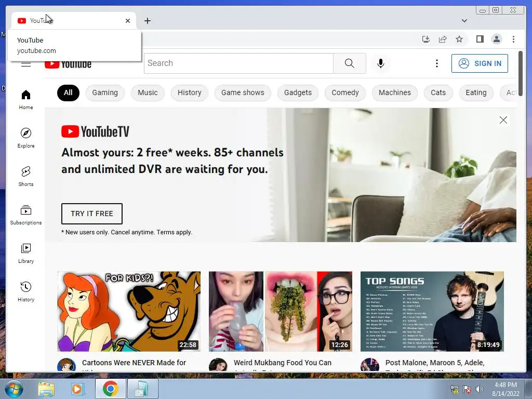This screenshot has height=399, width=532.
Task: Filter videos by Comedy chip
Action: click(345, 92)
